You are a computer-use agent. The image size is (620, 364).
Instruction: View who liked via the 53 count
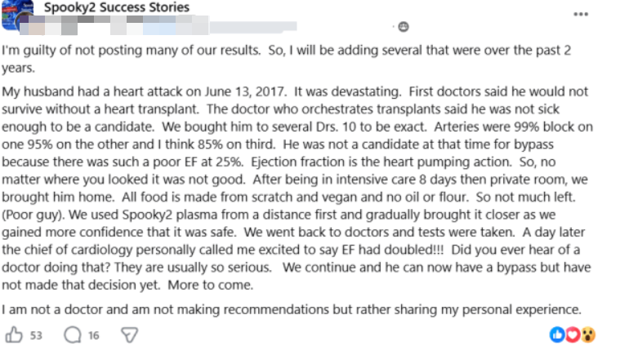tap(36, 335)
